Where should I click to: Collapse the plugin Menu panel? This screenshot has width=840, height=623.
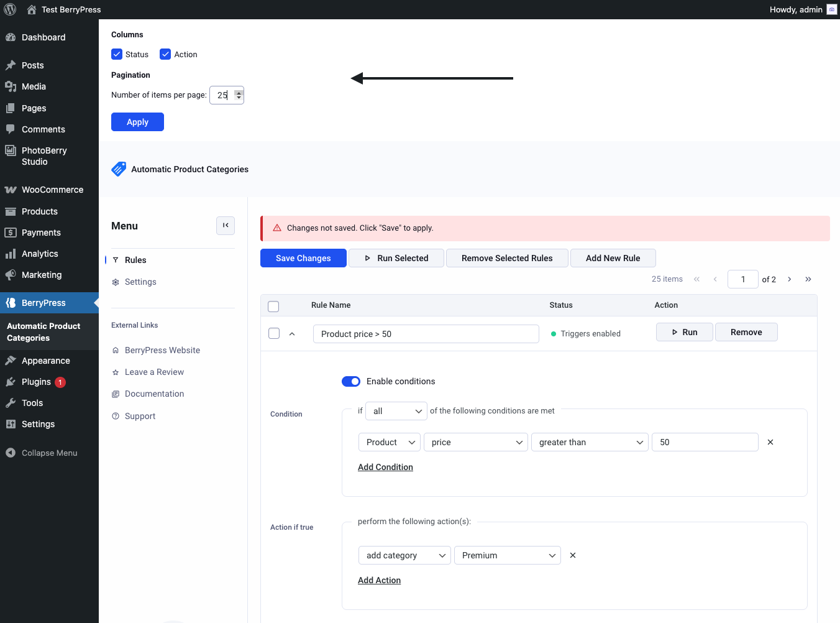click(x=226, y=225)
